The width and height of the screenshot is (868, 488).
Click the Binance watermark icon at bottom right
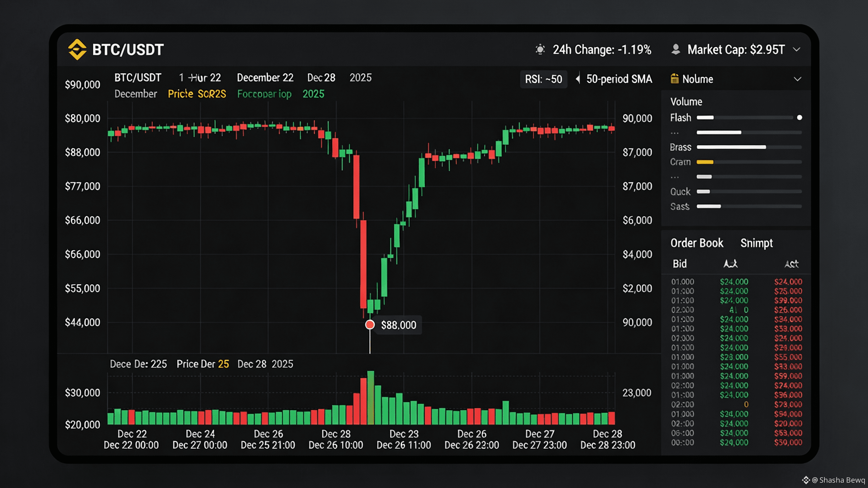pyautogui.click(x=806, y=480)
